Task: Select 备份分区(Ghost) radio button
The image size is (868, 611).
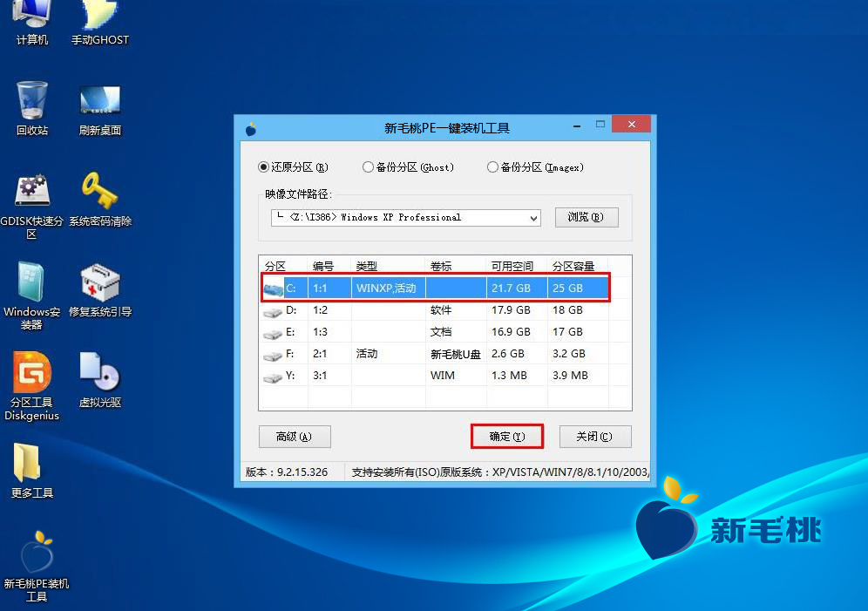Action: [368, 167]
